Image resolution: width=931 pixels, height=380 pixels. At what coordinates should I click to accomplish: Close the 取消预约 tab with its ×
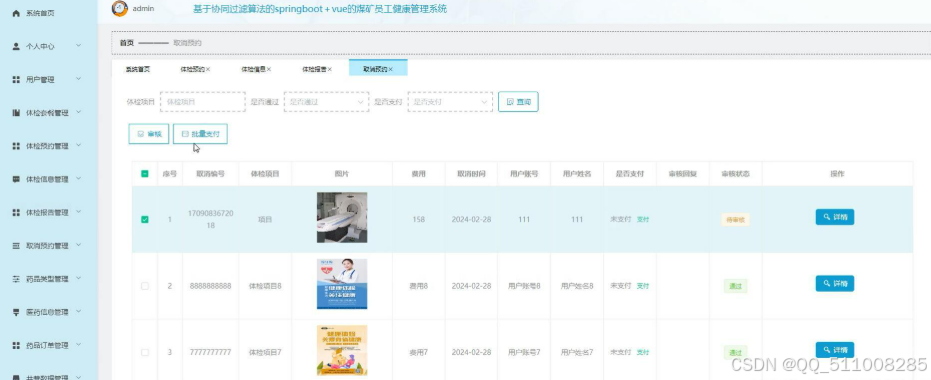[x=390, y=69]
